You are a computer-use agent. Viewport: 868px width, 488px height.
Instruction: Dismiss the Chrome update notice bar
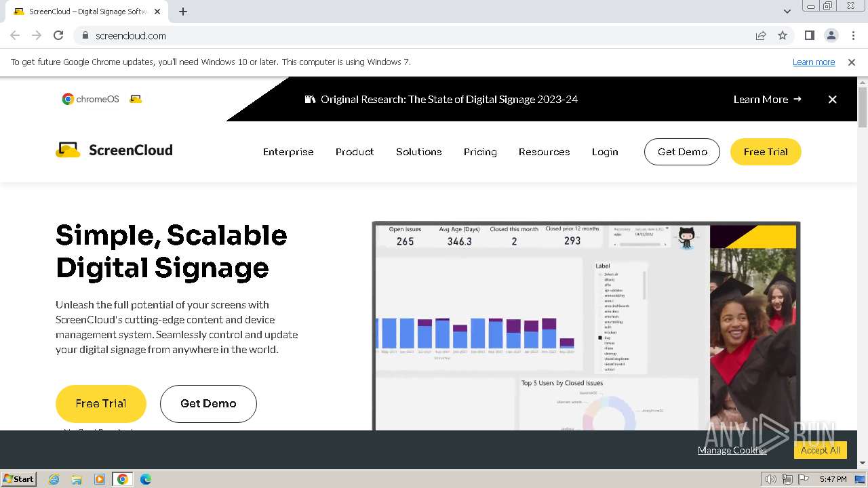852,62
